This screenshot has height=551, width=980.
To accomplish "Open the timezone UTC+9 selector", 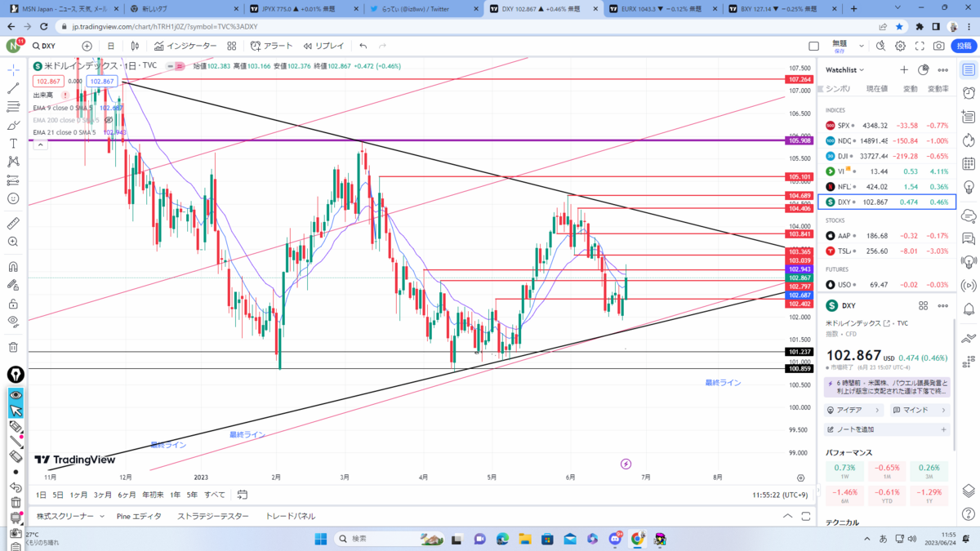I will tap(782, 495).
